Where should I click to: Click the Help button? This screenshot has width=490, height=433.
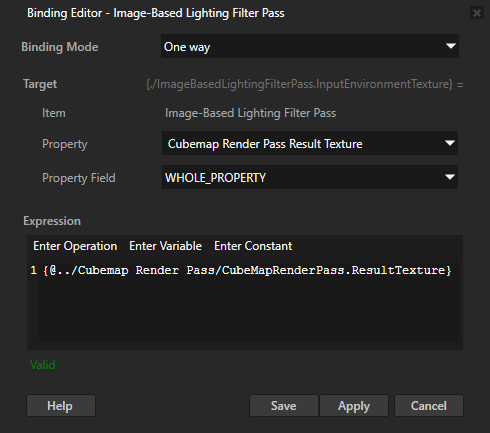click(61, 406)
